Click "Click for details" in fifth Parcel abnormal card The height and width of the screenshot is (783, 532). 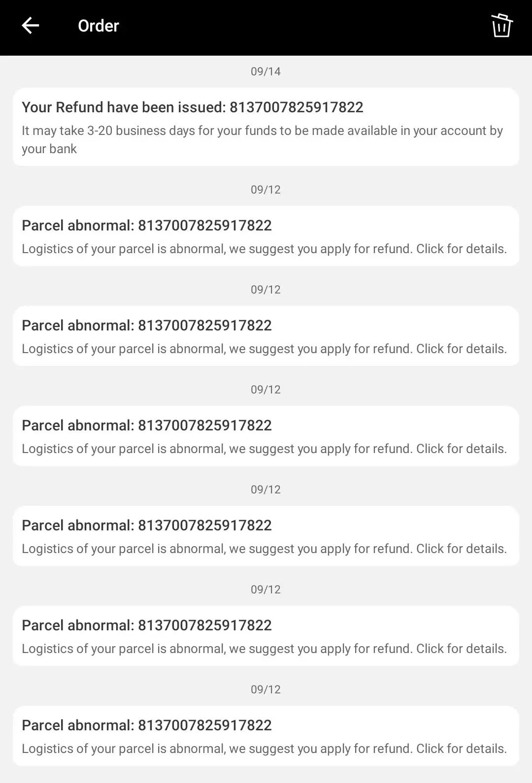pos(461,649)
